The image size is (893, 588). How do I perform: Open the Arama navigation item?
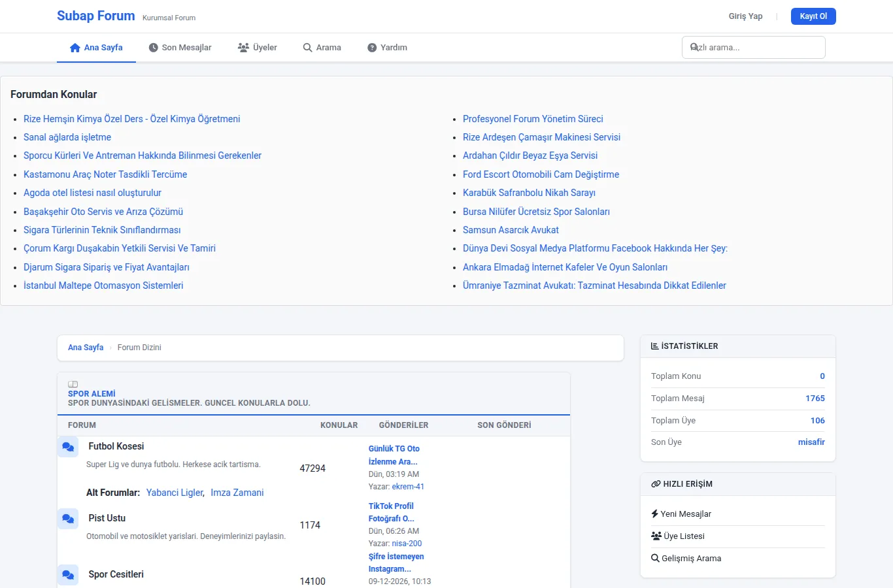tap(322, 48)
